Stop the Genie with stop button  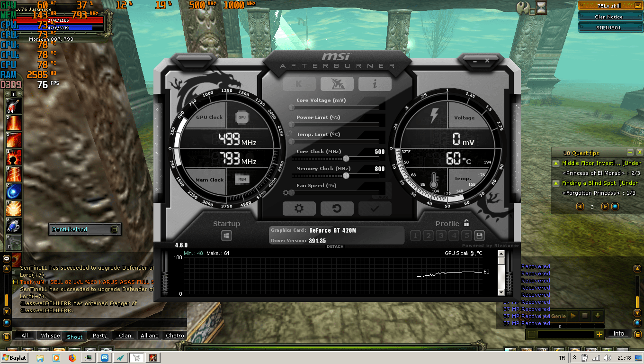coord(585,316)
